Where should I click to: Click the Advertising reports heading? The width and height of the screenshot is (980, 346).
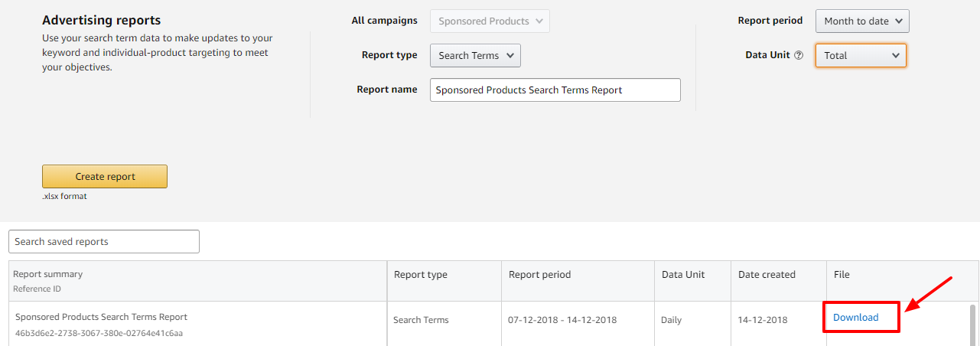[x=102, y=21]
